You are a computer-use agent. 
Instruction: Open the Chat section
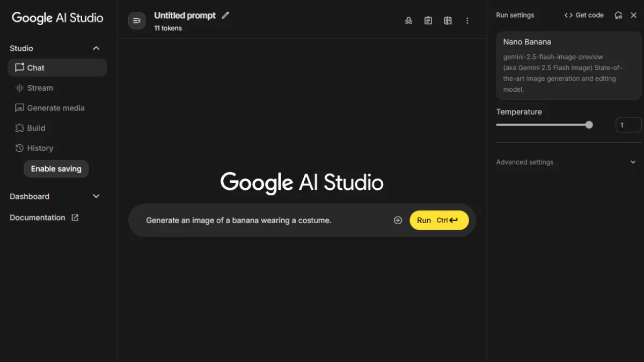57,68
